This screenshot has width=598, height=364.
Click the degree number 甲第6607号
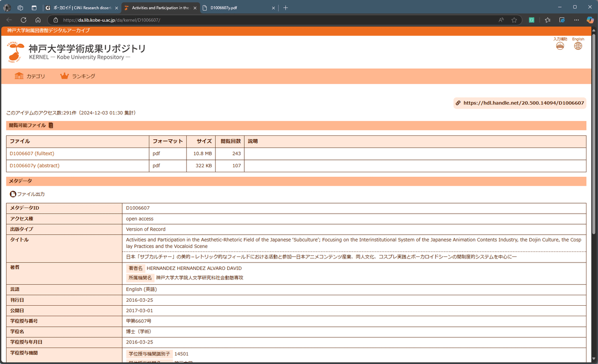click(x=139, y=321)
